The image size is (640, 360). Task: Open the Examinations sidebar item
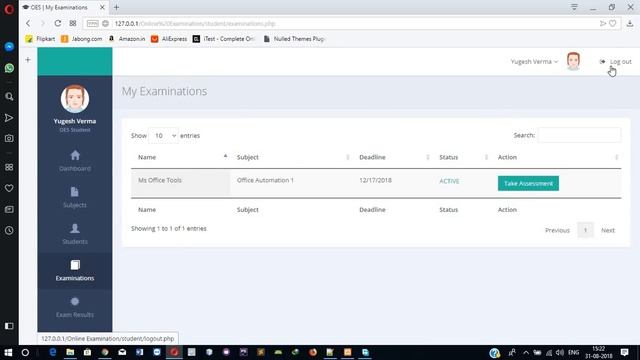point(75,271)
